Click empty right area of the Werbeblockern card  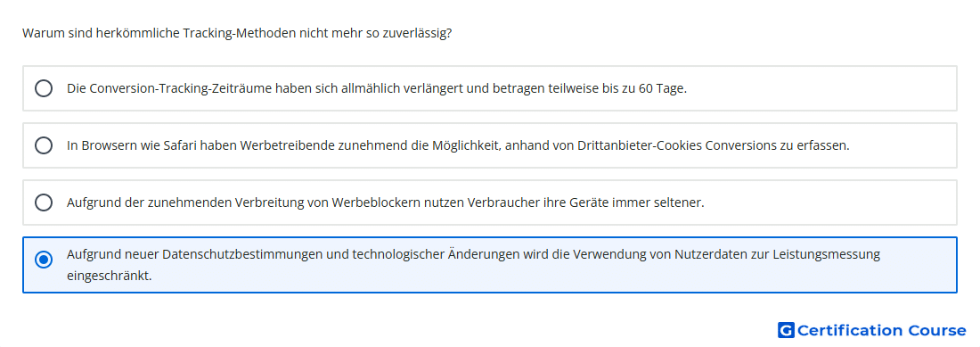point(831,202)
